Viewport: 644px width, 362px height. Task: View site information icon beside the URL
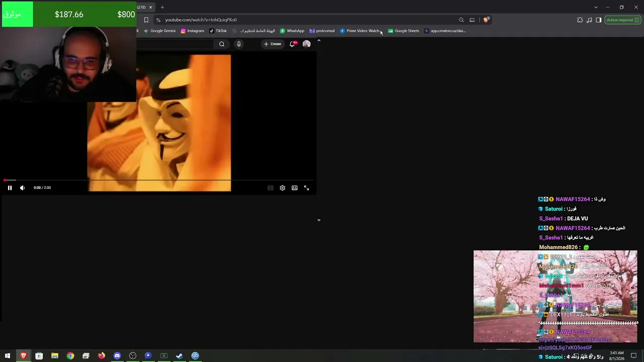point(158,20)
